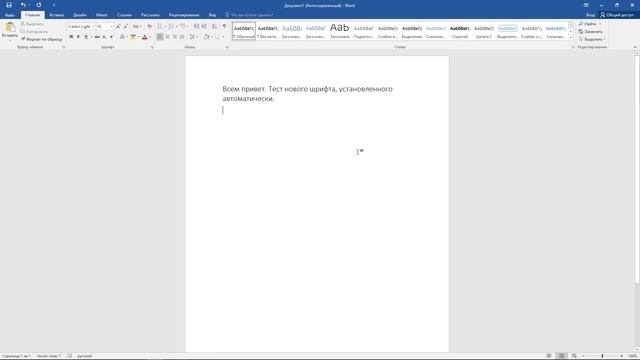Decrease paragraph indent

[196, 27]
